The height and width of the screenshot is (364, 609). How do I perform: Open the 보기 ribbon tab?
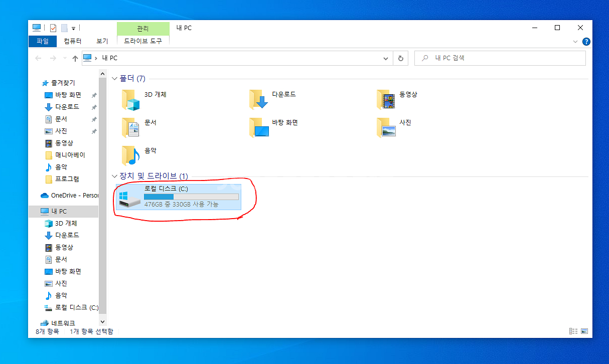[102, 41]
